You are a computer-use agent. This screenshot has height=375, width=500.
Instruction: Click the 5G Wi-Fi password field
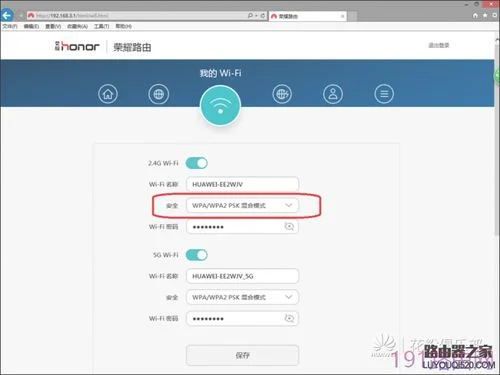[242, 318]
